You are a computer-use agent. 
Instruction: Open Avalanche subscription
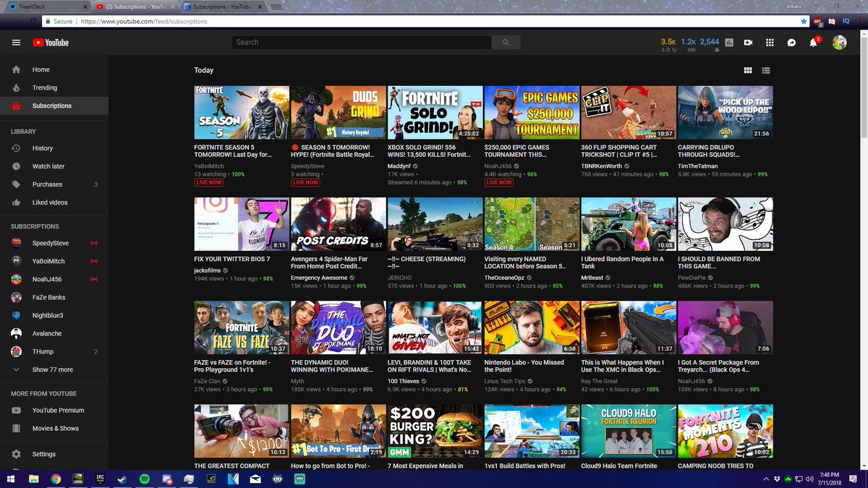[54, 333]
